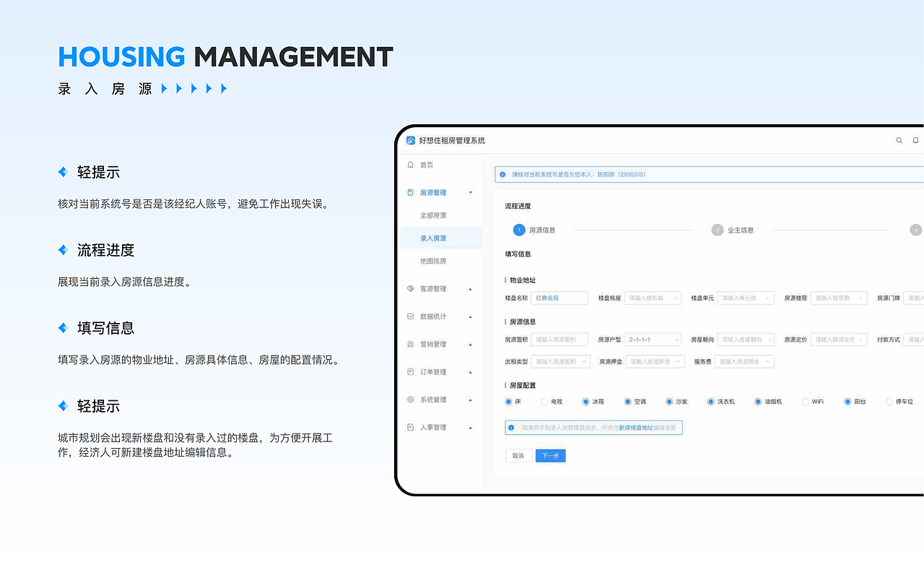The width and height of the screenshot is (924, 565).
Task: Open 地图找房 submenu item
Action: pyautogui.click(x=433, y=261)
